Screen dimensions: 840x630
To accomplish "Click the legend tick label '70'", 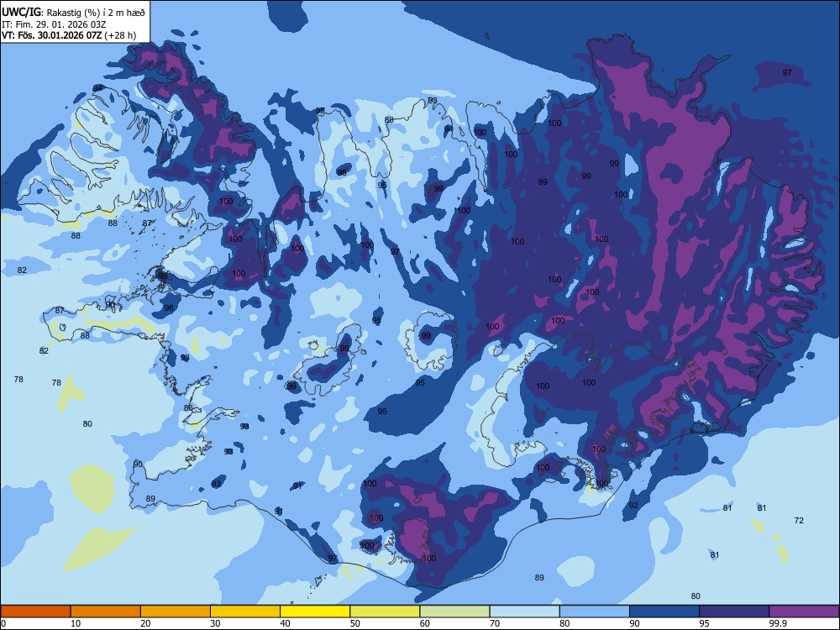I will coord(495,623).
